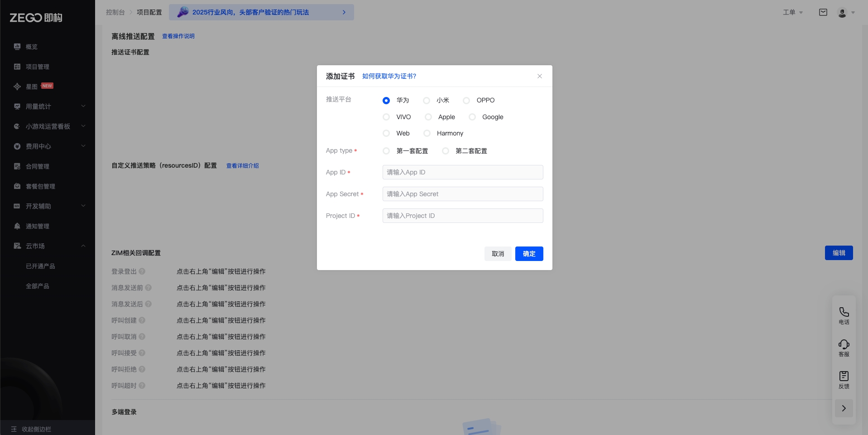Click the help icon next to 登录登出

(x=142, y=271)
